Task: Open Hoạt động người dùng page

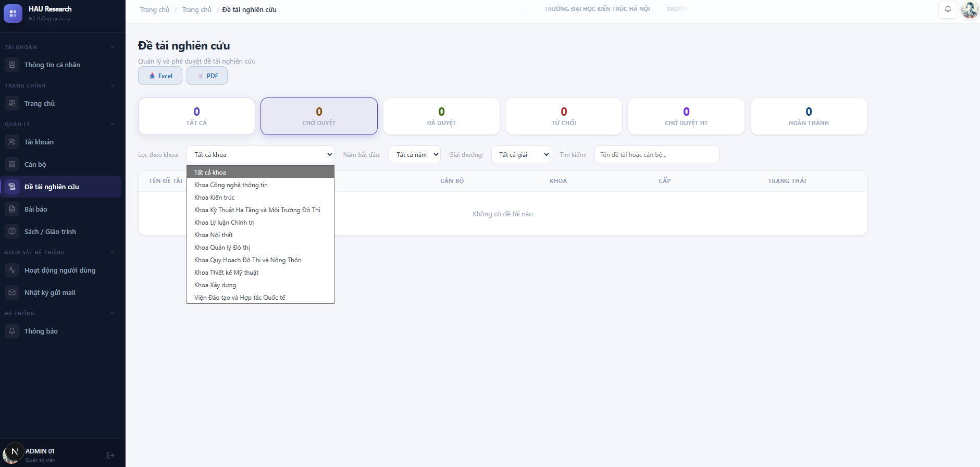Action: pos(60,270)
